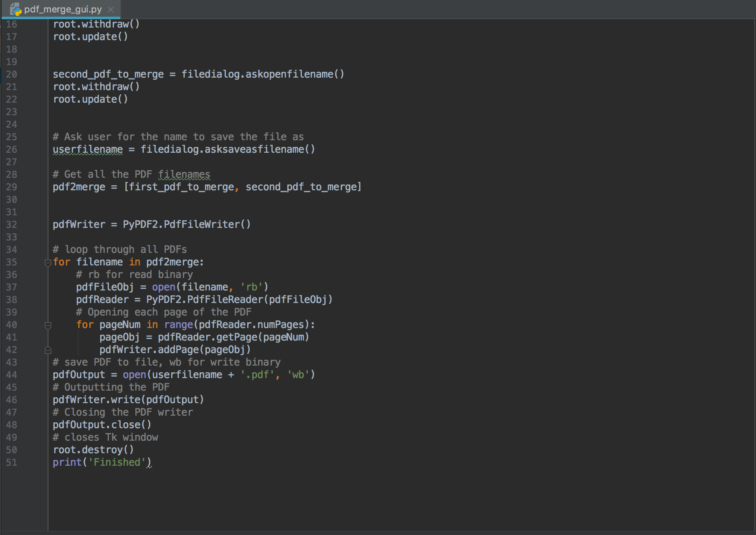
Task: Click the asksaveasfilename call on line 26
Action: pos(254,149)
